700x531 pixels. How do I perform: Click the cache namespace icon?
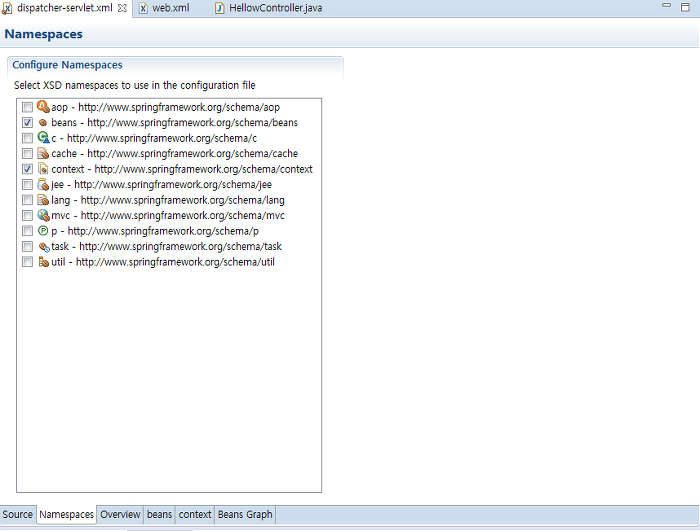coord(43,153)
